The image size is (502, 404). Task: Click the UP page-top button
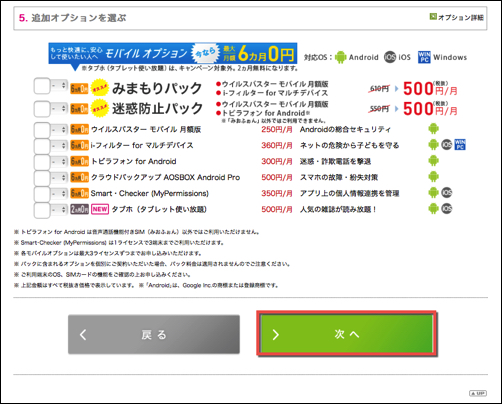coord(478,393)
